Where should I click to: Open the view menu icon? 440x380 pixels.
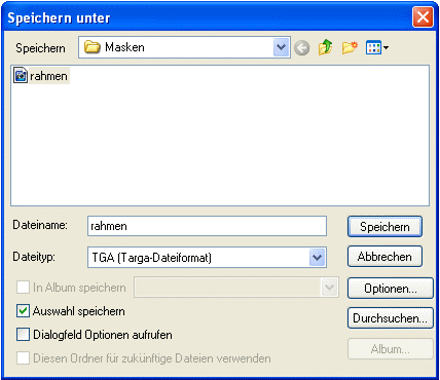[x=377, y=48]
